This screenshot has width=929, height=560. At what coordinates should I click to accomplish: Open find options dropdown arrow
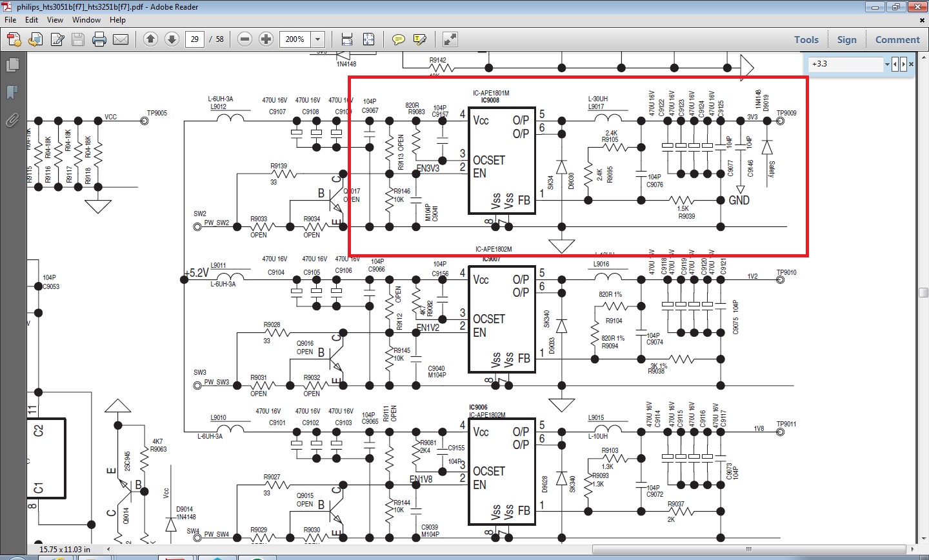(x=887, y=65)
